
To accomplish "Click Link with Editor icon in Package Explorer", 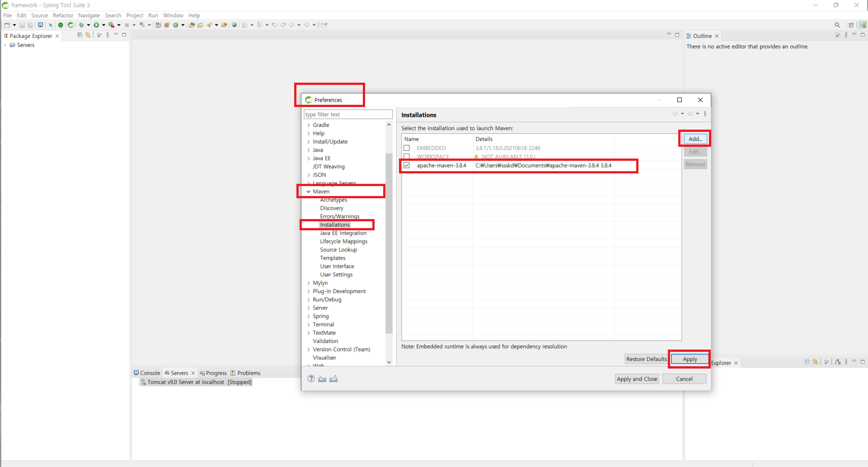I will pyautogui.click(x=88, y=35).
